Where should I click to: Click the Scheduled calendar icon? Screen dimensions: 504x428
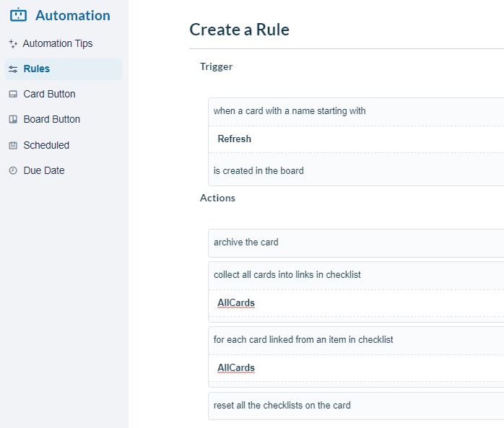coord(13,145)
